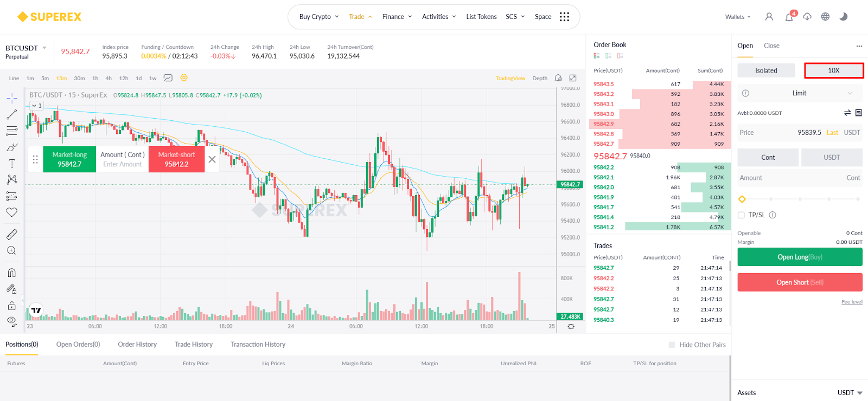Expand the Limit order type dropdown
This screenshot has width=868, height=401.
(850, 93)
